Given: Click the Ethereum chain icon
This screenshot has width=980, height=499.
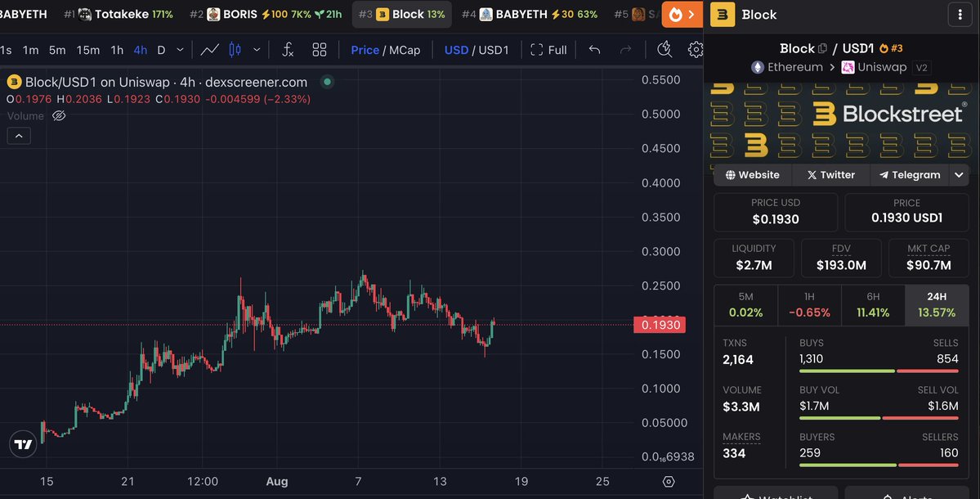Looking at the screenshot, I should click(x=758, y=68).
